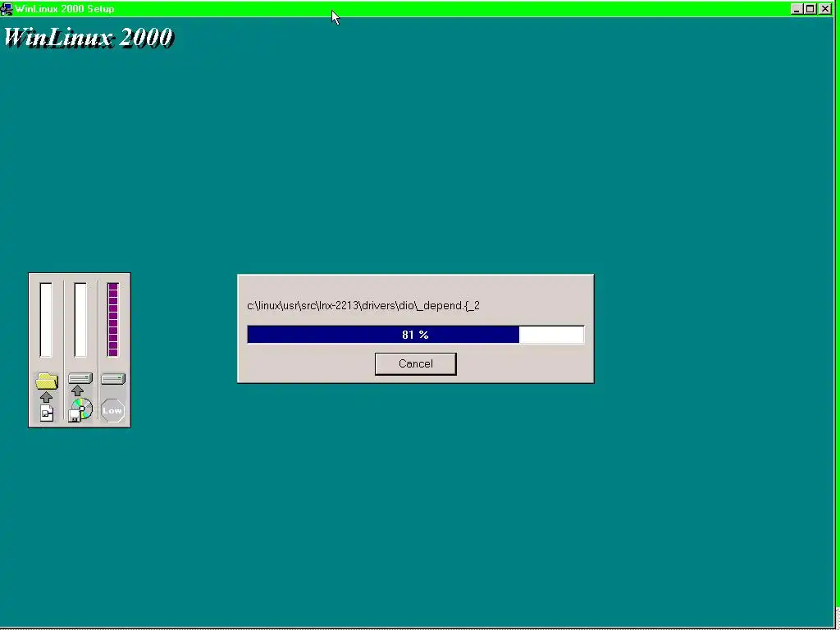Click the purple disk space meter
Image resolution: width=840 pixels, height=630 pixels.
point(112,320)
